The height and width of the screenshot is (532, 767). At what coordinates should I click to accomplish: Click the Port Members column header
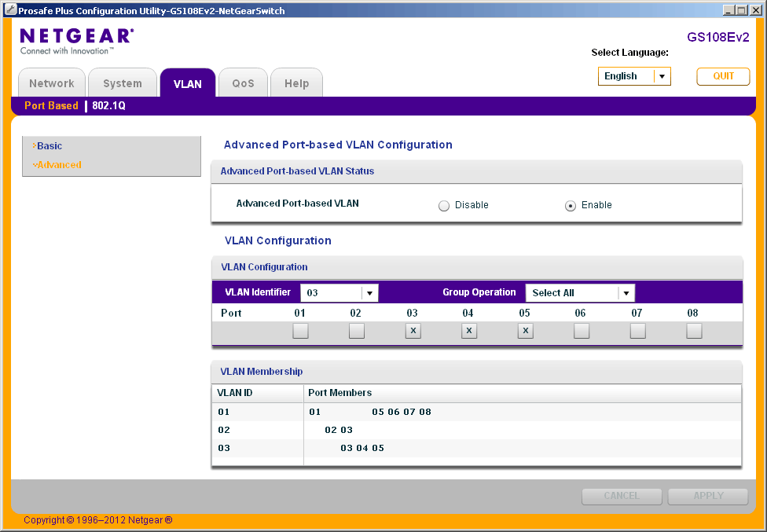click(x=522, y=393)
